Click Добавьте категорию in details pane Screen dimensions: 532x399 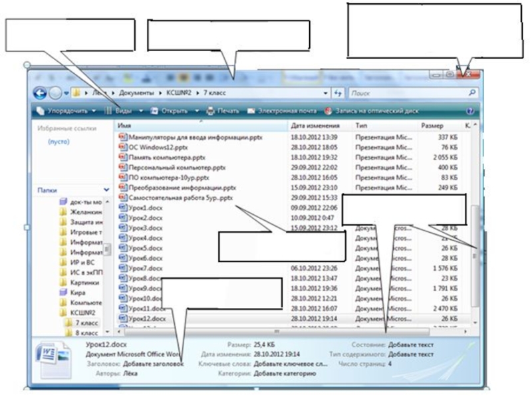pos(285,373)
